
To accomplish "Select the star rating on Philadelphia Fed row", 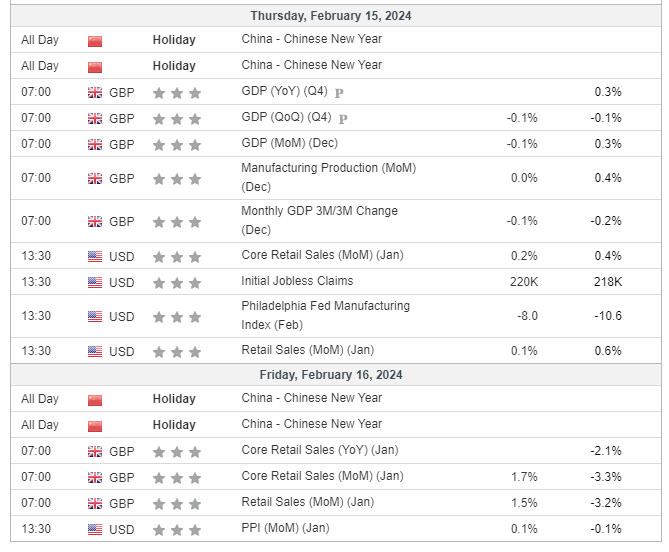I will click(177, 317).
